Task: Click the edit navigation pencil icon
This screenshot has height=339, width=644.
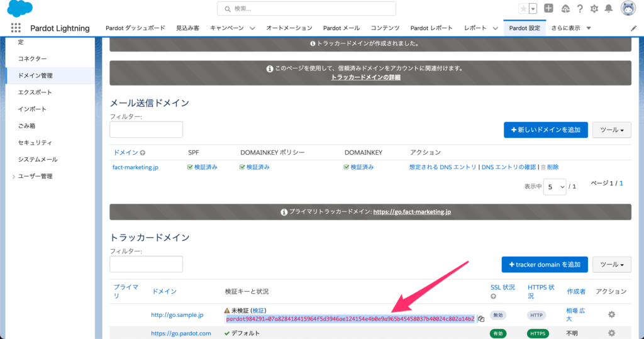Action: pos(634,28)
